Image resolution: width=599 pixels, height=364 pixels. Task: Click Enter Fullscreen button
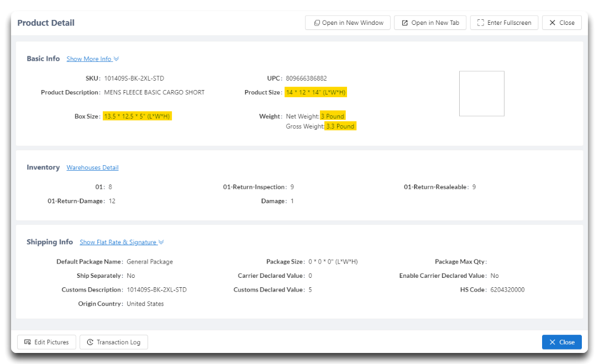pos(505,23)
